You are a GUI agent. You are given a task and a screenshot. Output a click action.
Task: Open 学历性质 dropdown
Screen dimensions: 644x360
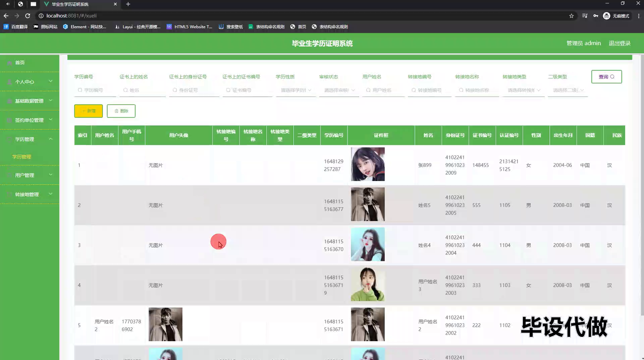pyautogui.click(x=296, y=90)
